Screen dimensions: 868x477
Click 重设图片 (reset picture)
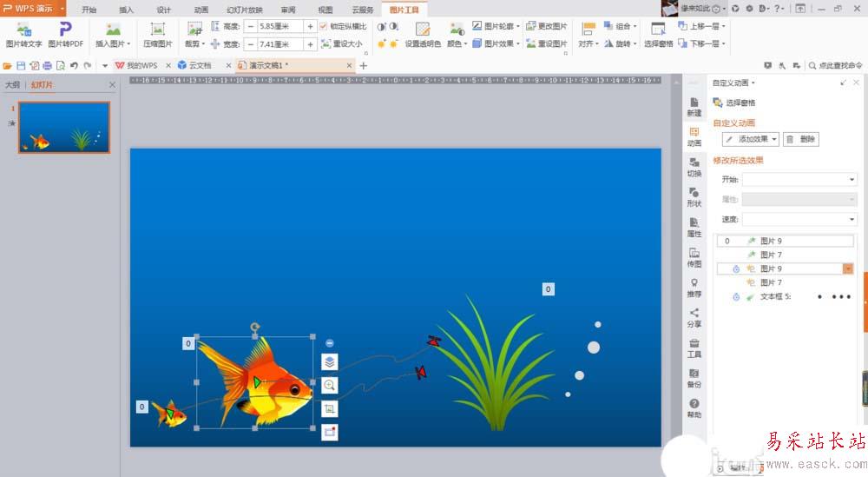coord(546,43)
